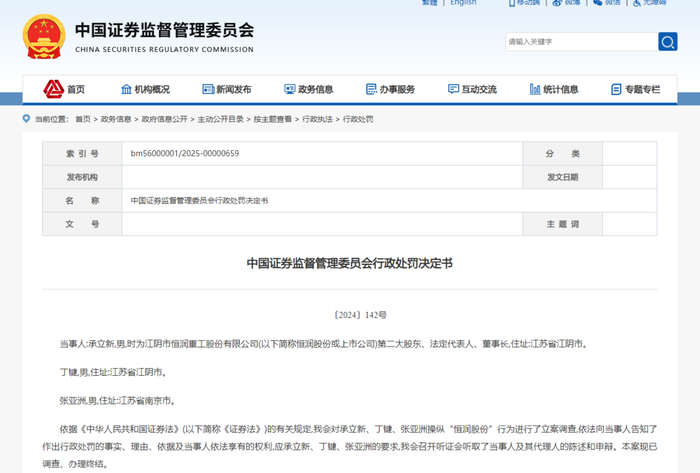The height and width of the screenshot is (473, 700).
Task: Click the 微博 Weibo icon
Action: pyautogui.click(x=557, y=3)
